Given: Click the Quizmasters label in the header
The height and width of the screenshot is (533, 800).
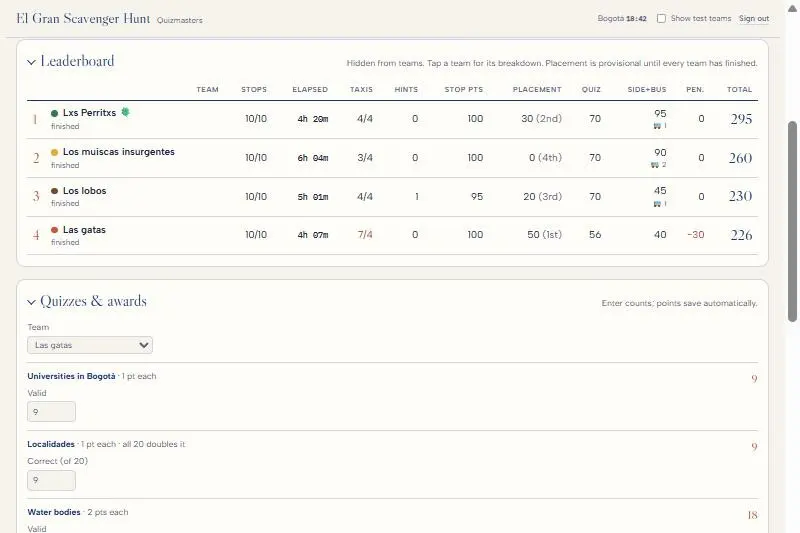Looking at the screenshot, I should [180, 20].
